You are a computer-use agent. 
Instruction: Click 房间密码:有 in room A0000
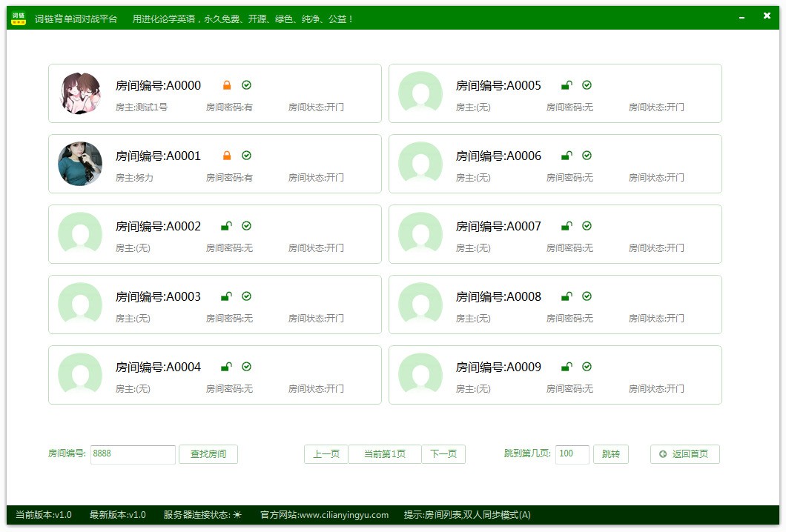click(230, 107)
